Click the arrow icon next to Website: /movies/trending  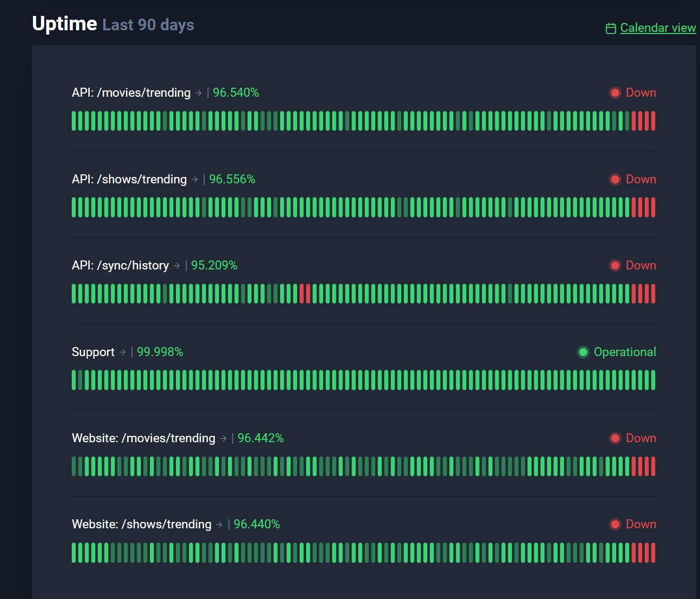223,438
